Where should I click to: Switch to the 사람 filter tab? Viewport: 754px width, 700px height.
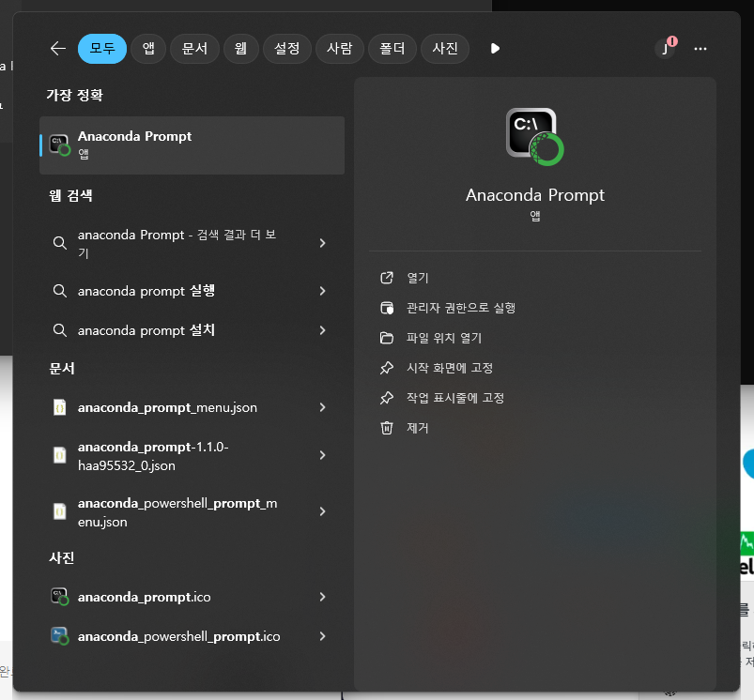340,49
